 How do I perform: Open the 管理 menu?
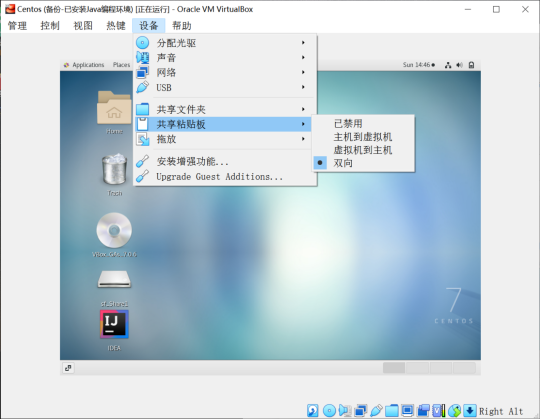click(17, 25)
